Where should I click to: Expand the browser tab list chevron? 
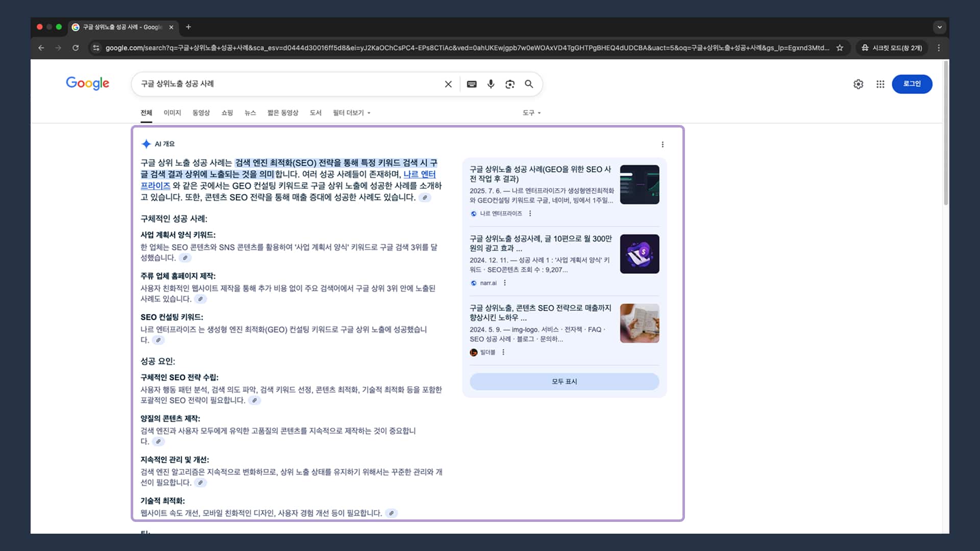[940, 27]
